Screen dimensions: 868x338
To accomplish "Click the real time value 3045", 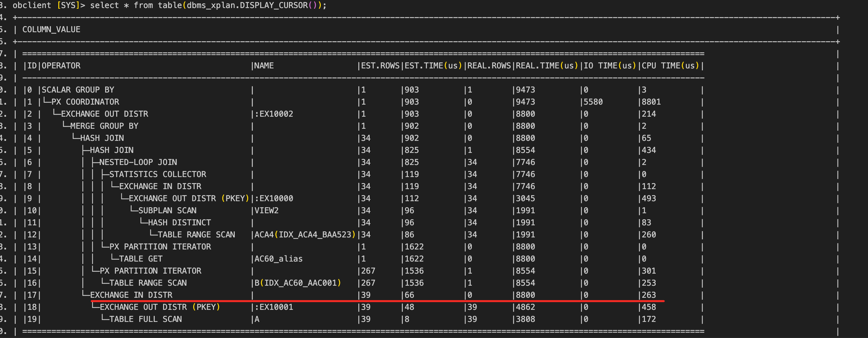I will tap(526, 199).
